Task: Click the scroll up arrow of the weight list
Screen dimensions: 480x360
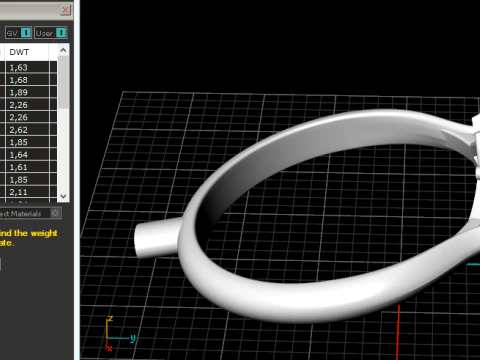Action: pos(63,50)
